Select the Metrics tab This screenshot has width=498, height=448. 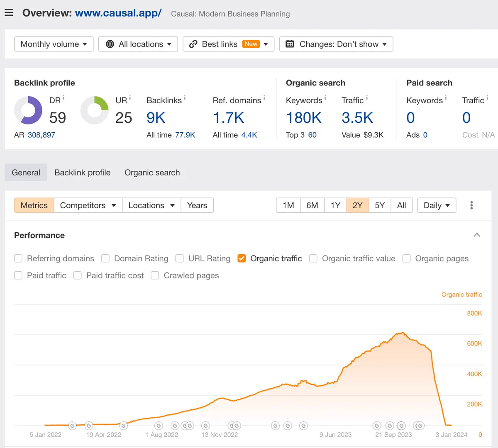click(x=34, y=205)
